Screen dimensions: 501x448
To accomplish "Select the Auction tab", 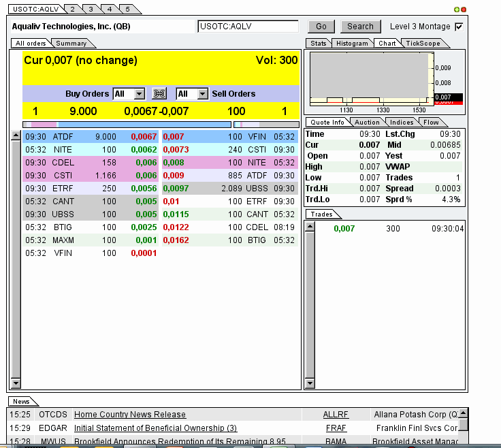I will click(367, 123).
